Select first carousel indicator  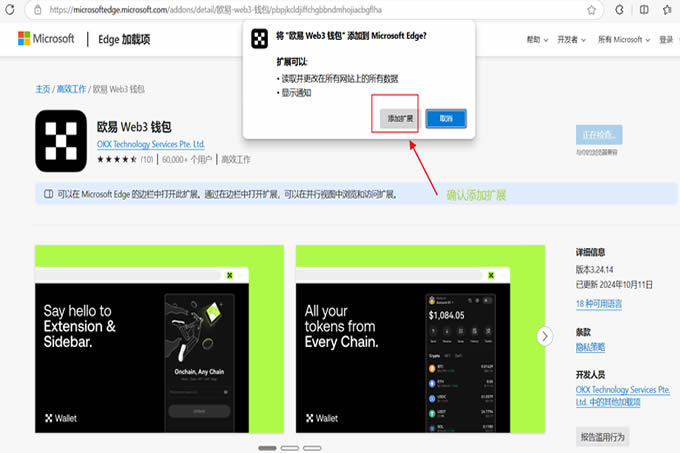(267, 448)
